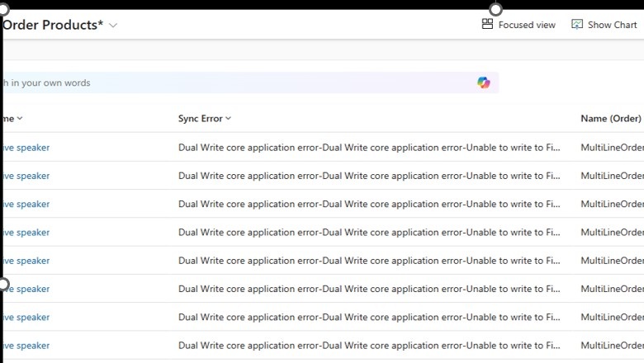This screenshot has width=644, height=363.
Task: Click the MultiLineOrder cell in seventh row
Action: [x=612, y=318]
